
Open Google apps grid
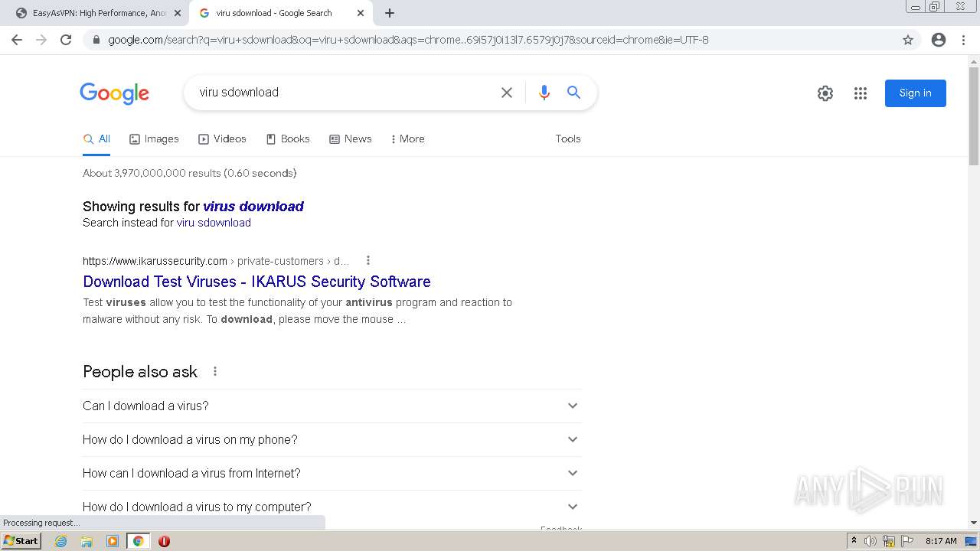click(861, 93)
